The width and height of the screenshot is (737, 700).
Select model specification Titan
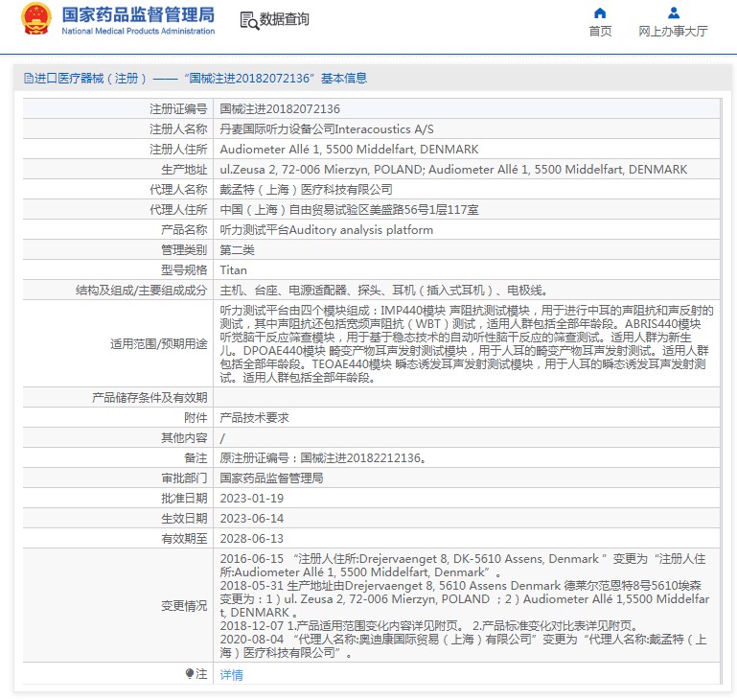click(x=233, y=270)
